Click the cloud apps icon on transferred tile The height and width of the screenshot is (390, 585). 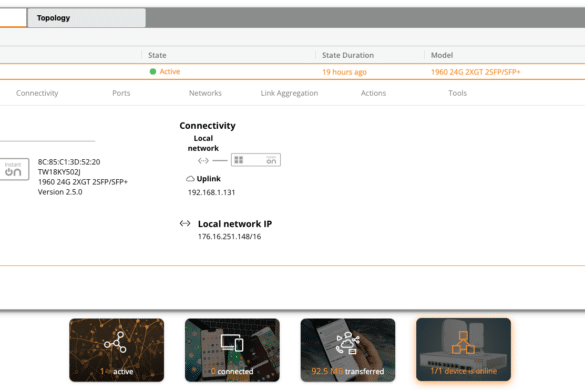(x=348, y=343)
